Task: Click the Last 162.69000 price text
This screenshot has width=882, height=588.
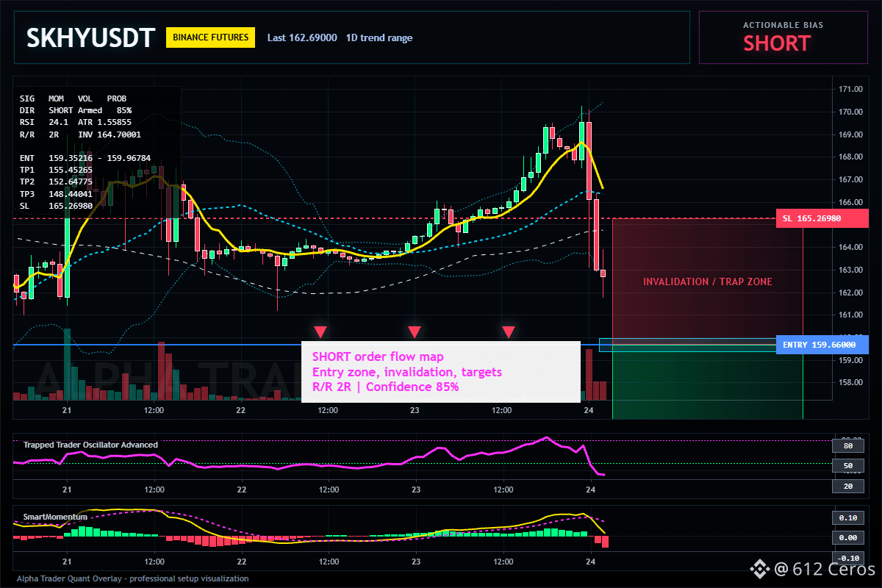Action: click(x=302, y=37)
